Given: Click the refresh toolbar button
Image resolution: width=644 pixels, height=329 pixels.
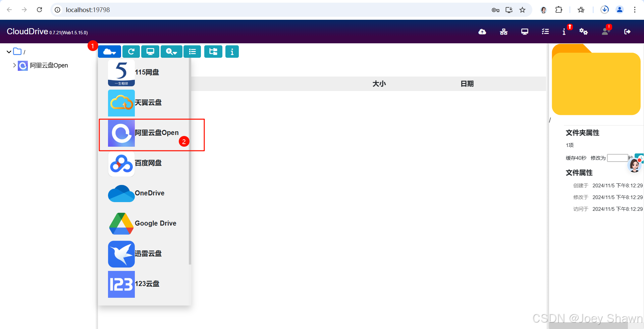Looking at the screenshot, I should pyautogui.click(x=131, y=52).
